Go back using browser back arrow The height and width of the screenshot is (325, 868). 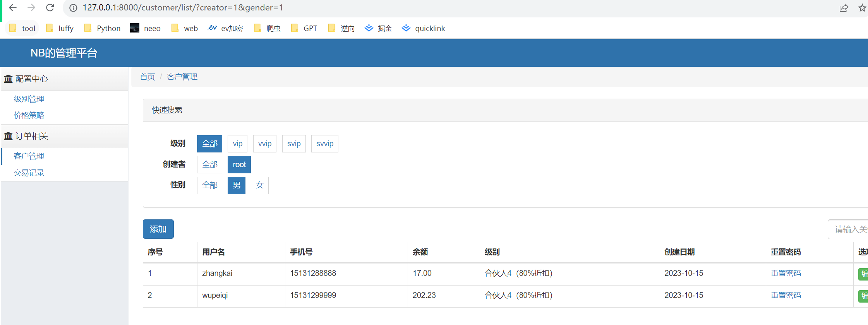pos(13,8)
